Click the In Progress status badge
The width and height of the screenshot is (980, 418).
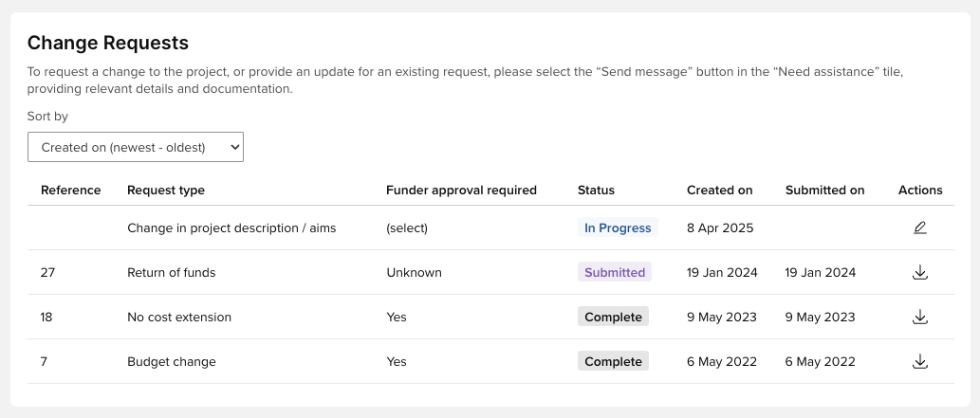click(x=618, y=228)
